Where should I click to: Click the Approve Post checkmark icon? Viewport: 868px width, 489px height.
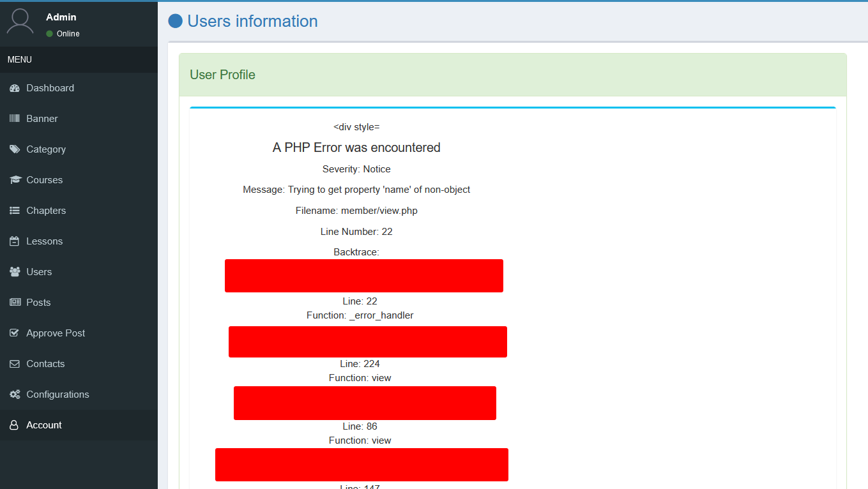14,333
